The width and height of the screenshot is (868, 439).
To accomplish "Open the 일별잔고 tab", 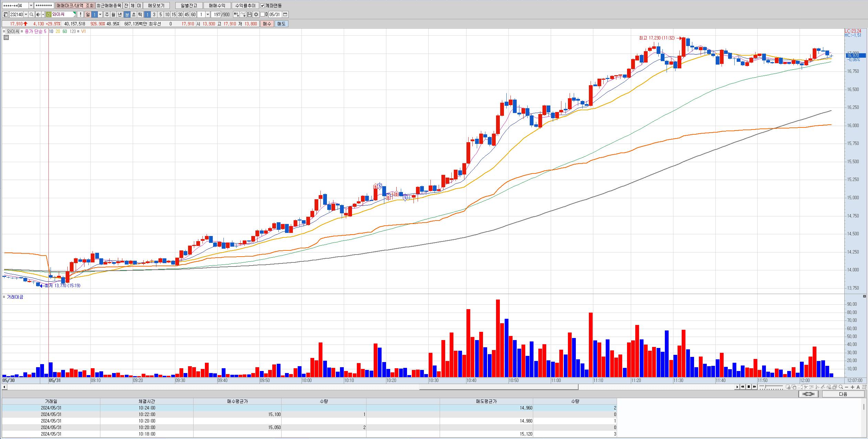I will pyautogui.click(x=189, y=5).
